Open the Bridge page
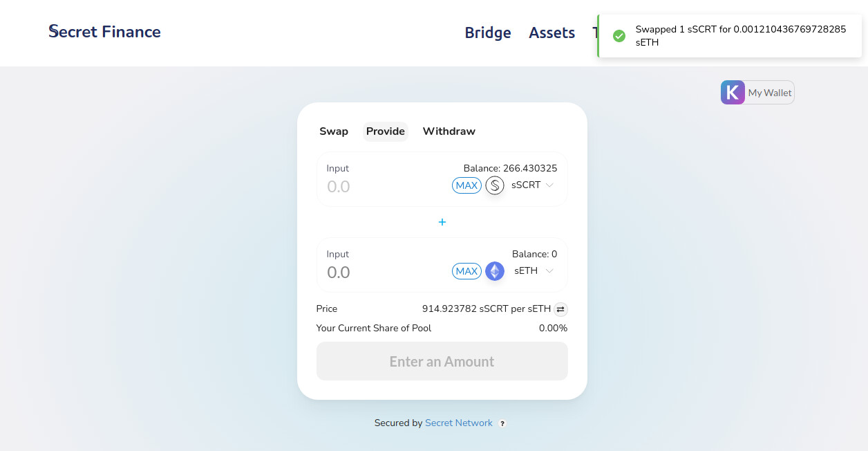 (488, 33)
